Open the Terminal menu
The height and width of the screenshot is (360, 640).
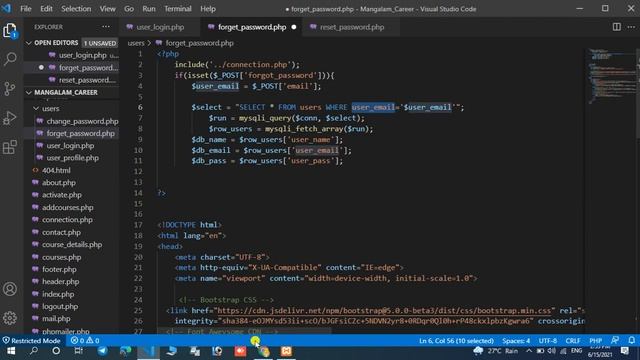coord(178,9)
